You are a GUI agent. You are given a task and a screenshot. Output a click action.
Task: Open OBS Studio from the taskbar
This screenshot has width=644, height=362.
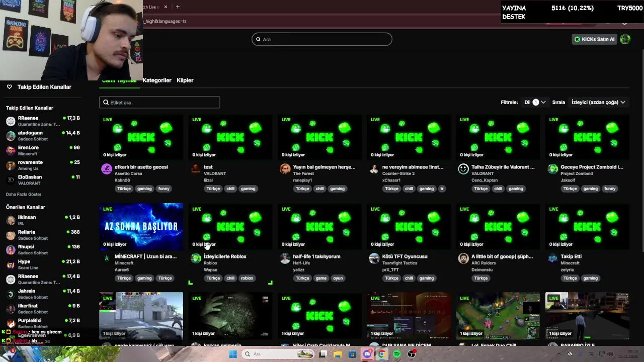pyautogui.click(x=412, y=354)
